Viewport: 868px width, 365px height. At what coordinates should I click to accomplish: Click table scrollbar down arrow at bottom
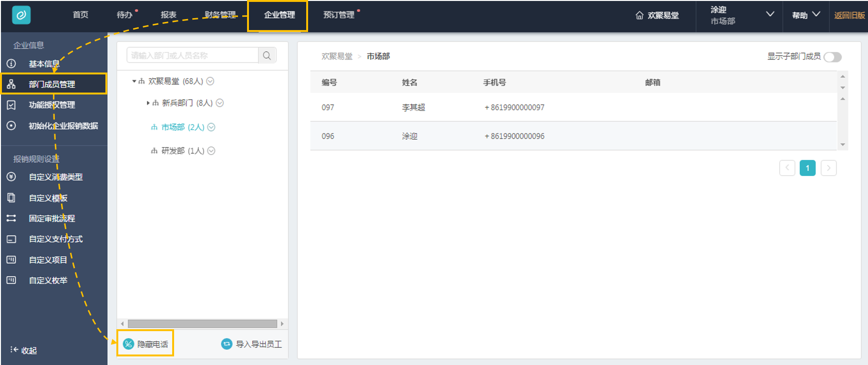coord(843,145)
